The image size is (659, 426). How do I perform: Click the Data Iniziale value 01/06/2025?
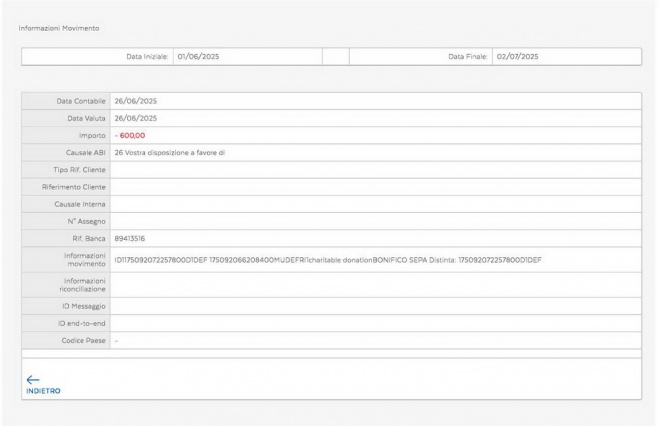198,57
